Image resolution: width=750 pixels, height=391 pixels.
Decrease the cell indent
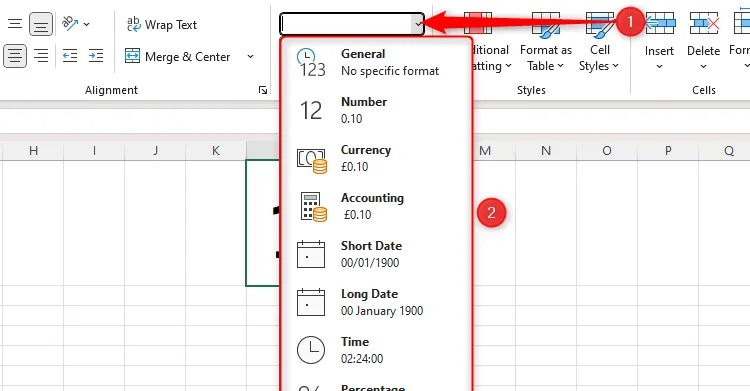70,56
